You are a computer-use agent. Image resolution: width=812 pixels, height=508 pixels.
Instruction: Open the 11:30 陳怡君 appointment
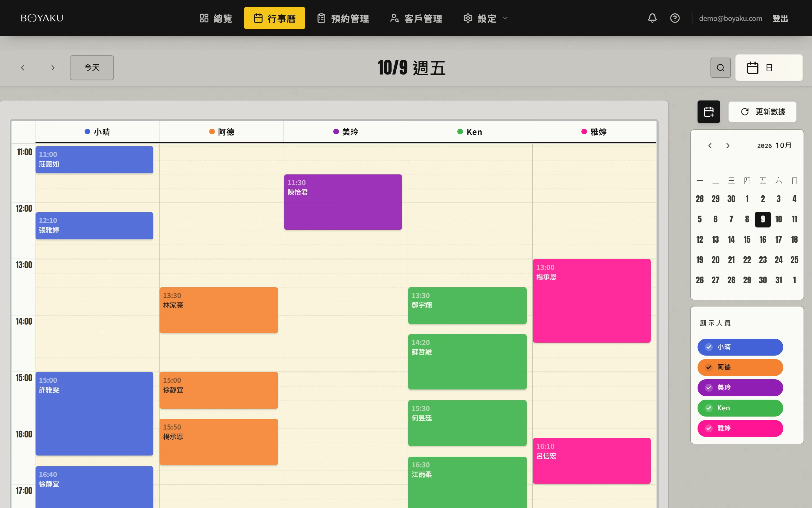click(x=343, y=202)
